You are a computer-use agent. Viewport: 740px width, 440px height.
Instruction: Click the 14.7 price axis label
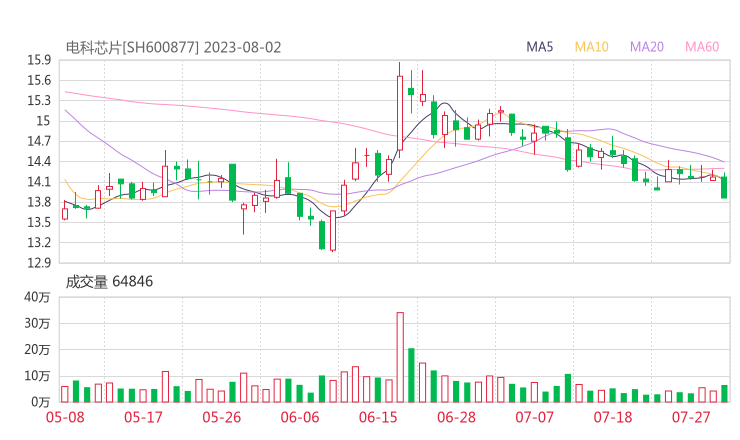pyautogui.click(x=39, y=142)
